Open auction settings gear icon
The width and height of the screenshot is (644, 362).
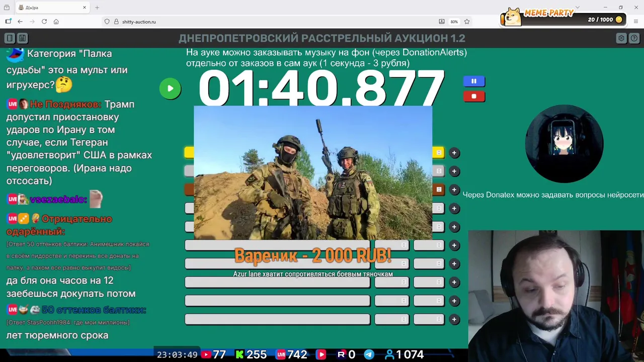(x=621, y=38)
